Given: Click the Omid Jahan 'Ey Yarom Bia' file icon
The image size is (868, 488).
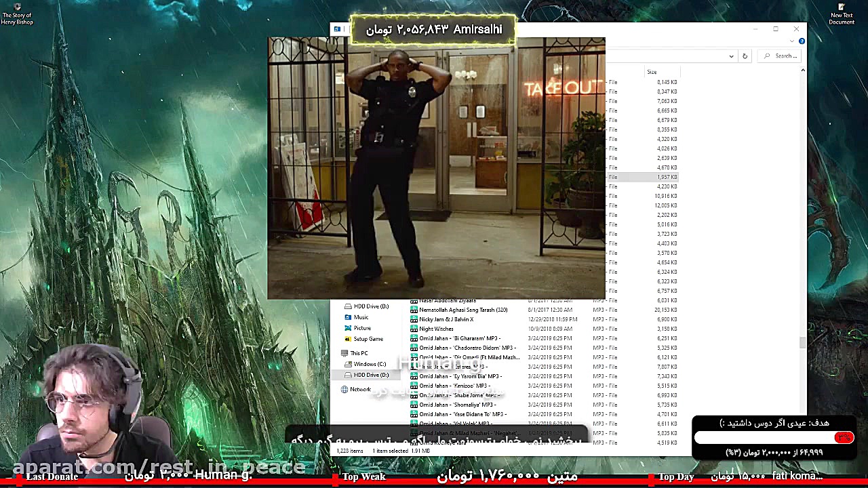Looking at the screenshot, I should (x=414, y=376).
